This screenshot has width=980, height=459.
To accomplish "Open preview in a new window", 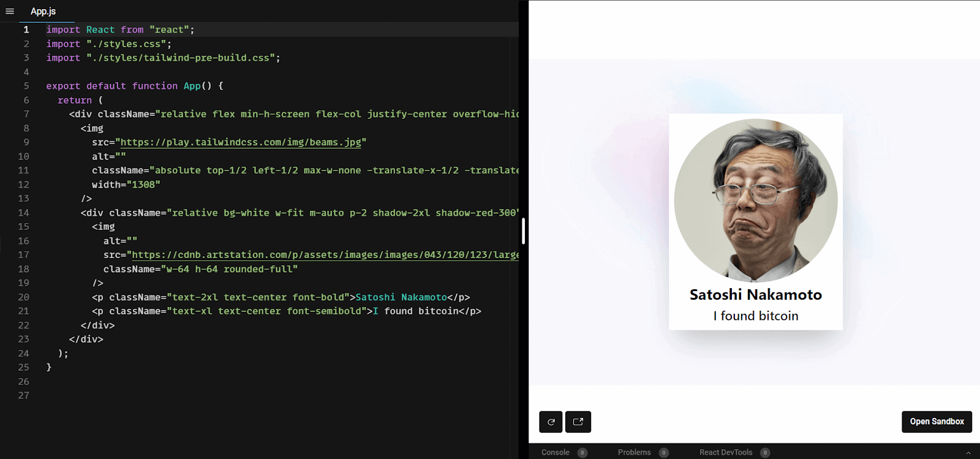I will 578,422.
